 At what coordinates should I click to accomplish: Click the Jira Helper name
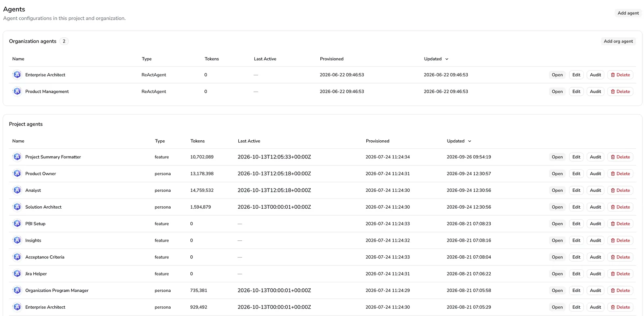pyautogui.click(x=36, y=274)
